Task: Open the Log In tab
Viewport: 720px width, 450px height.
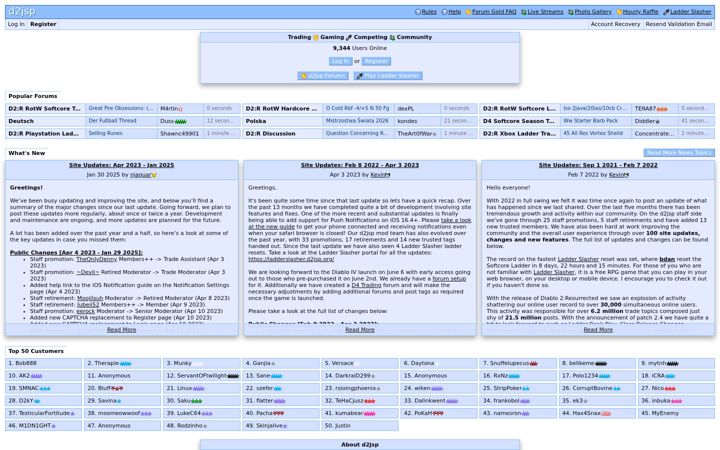Action: point(16,24)
